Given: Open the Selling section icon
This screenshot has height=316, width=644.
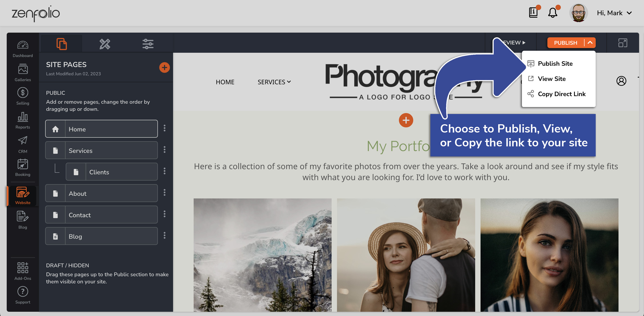Looking at the screenshot, I should 23,96.
